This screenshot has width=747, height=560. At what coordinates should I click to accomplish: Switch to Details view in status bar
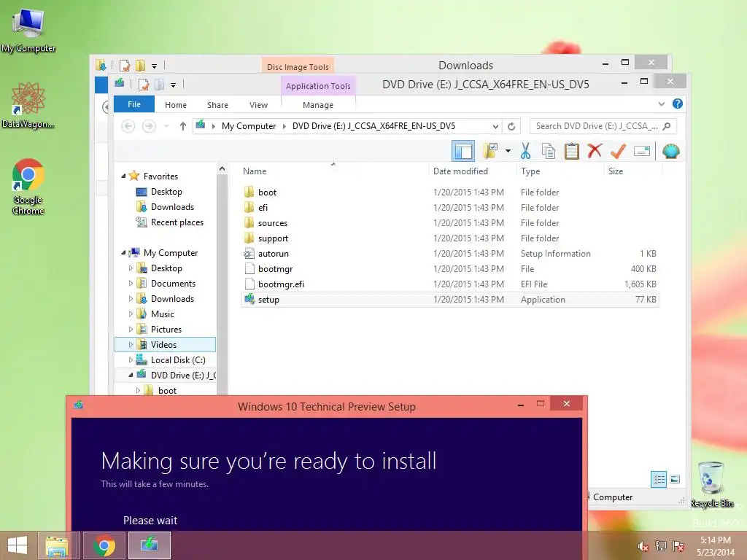click(659, 479)
